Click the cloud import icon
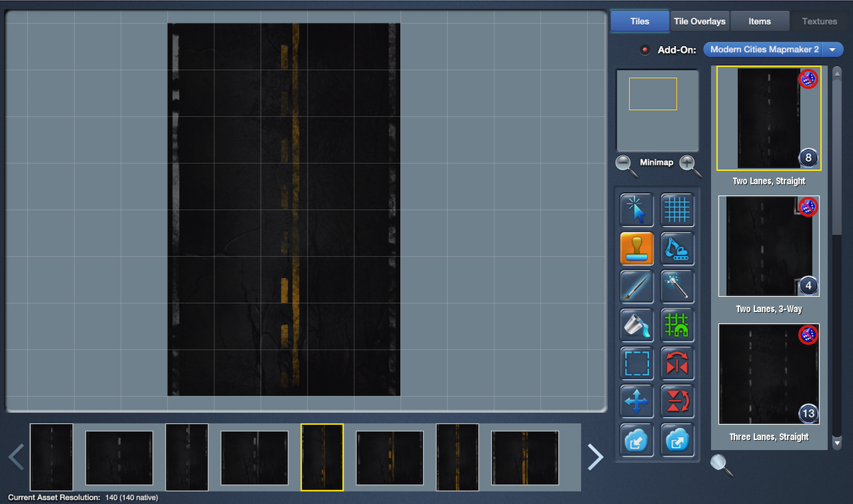Viewport: 853px width, 504px height. pyautogui.click(x=636, y=440)
